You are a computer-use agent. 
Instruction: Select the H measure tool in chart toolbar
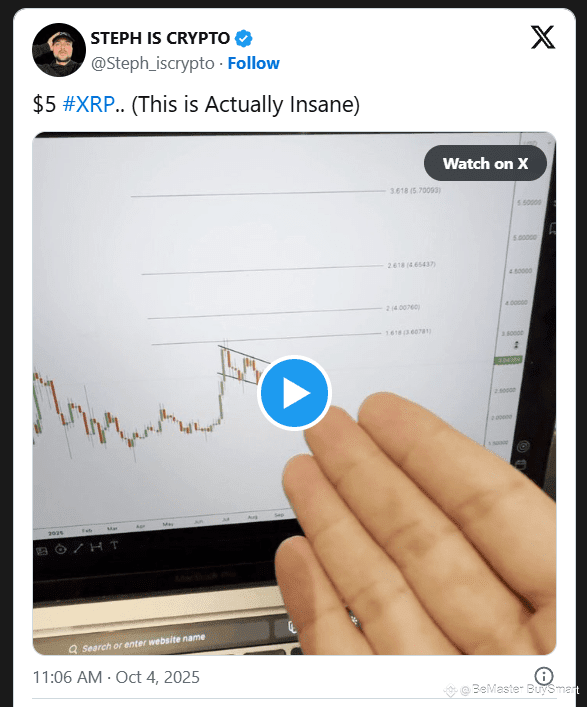coord(96,547)
